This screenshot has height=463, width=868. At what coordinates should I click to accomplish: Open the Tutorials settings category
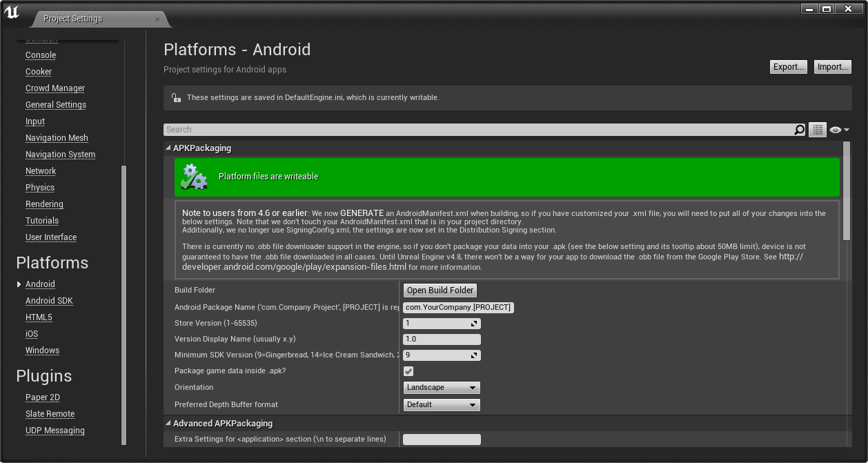(42, 221)
